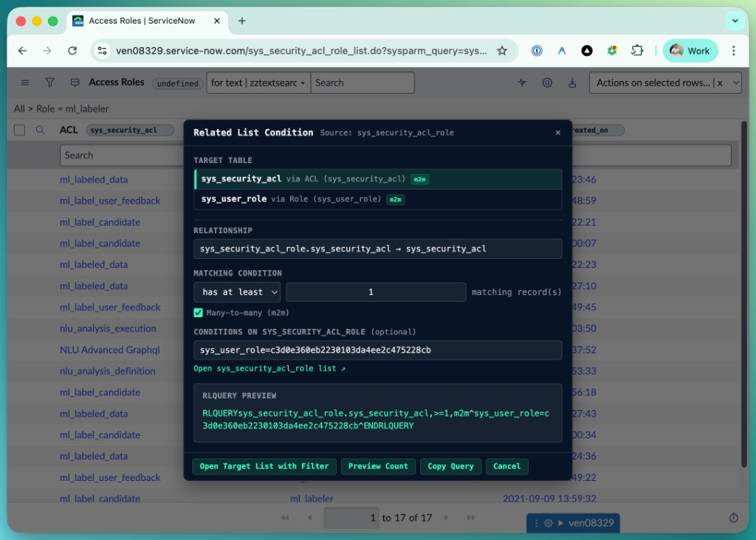Uncheck the Many-to-many (m2m) checkbox

[x=198, y=313]
